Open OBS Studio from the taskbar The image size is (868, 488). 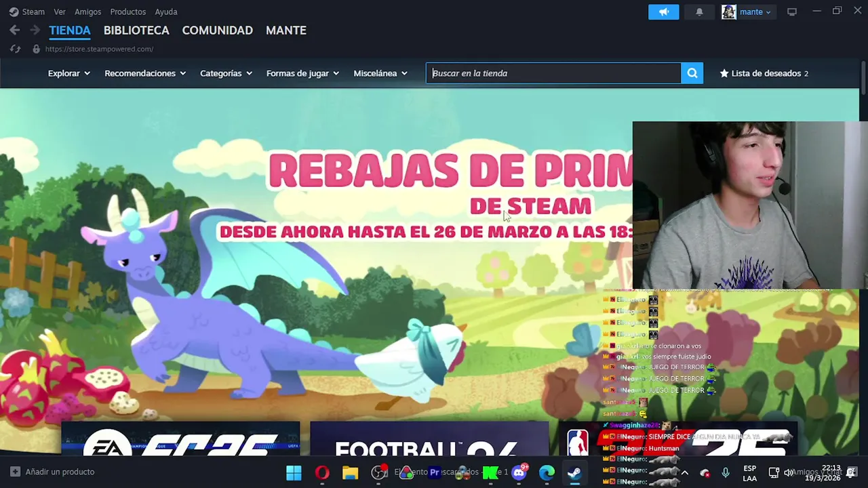pyautogui.click(x=379, y=472)
